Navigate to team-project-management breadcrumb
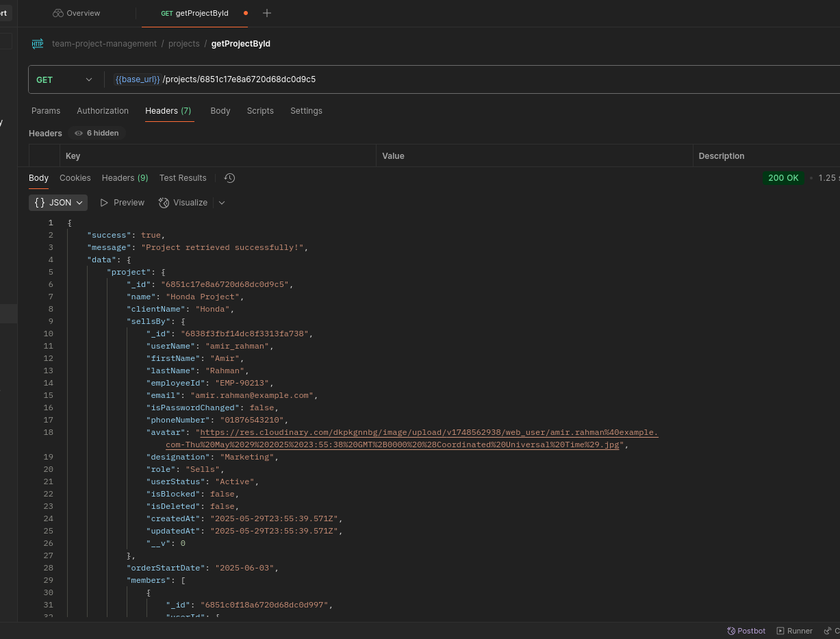Screen dimensions: 840x639 click(x=104, y=44)
